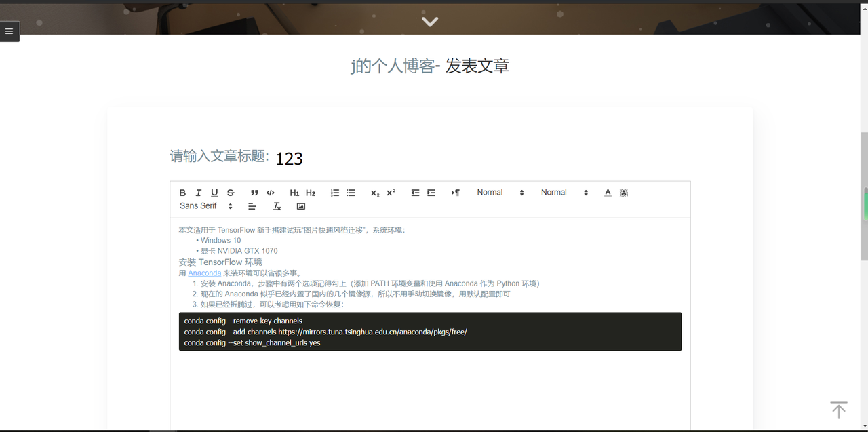Viewport: 868px width, 432px height.
Task: Toggle bullet list formatting
Action: pos(351,192)
